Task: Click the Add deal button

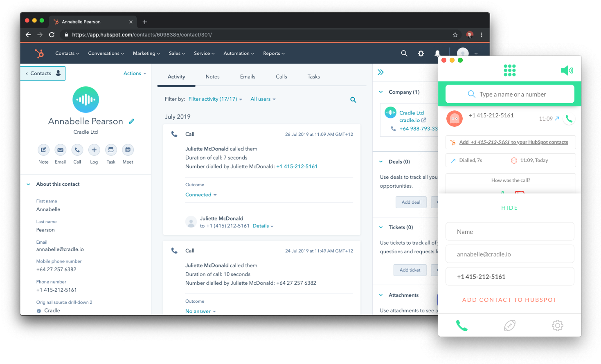Action: point(411,202)
